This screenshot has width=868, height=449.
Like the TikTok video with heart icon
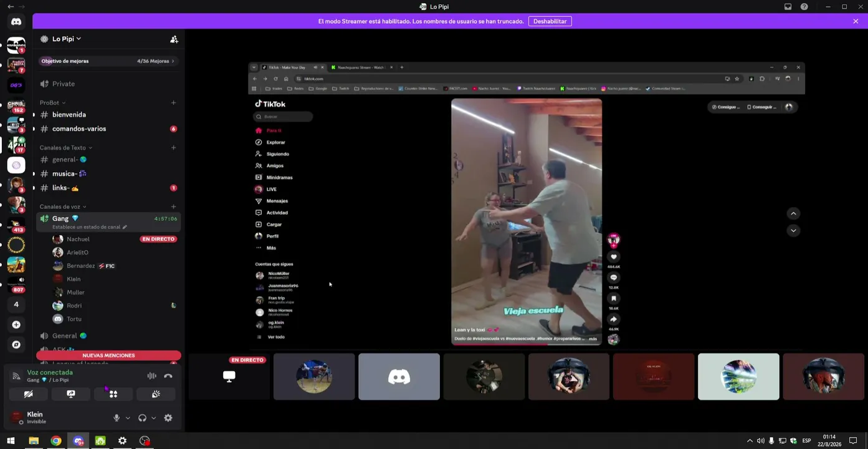(614, 257)
